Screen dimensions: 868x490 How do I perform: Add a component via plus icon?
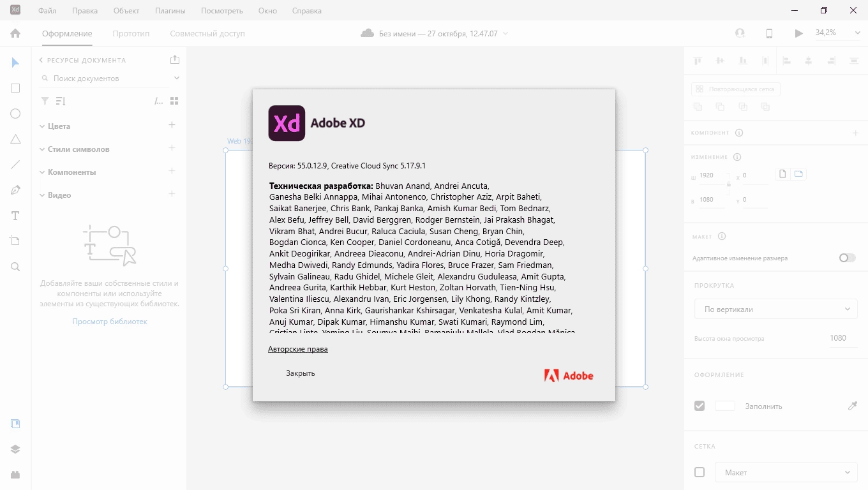[x=172, y=171]
